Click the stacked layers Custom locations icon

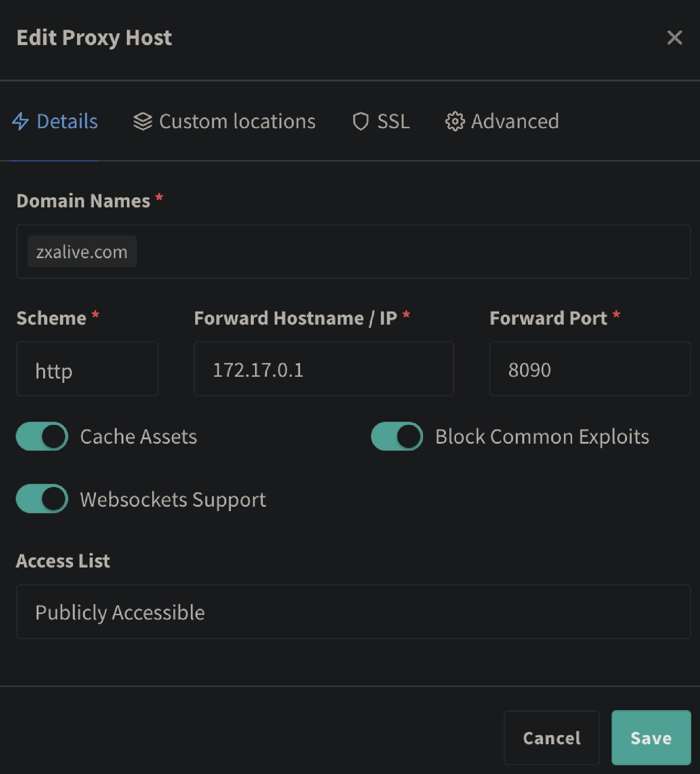[x=143, y=122]
